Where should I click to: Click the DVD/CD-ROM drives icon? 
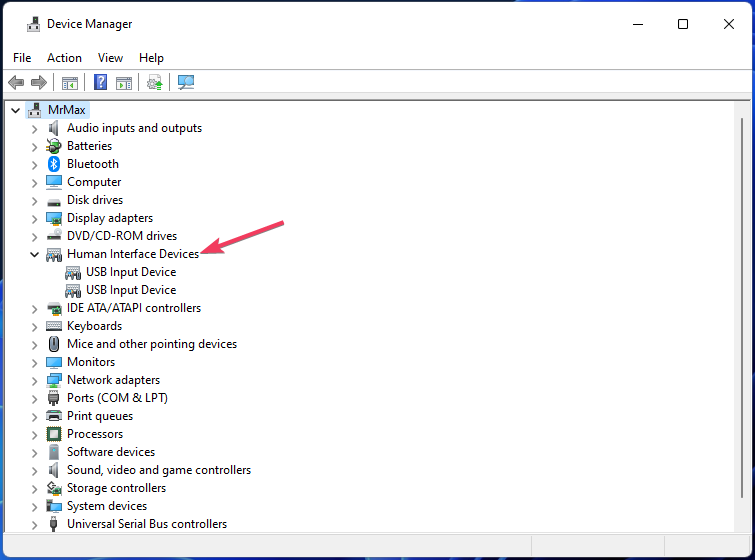(53, 235)
